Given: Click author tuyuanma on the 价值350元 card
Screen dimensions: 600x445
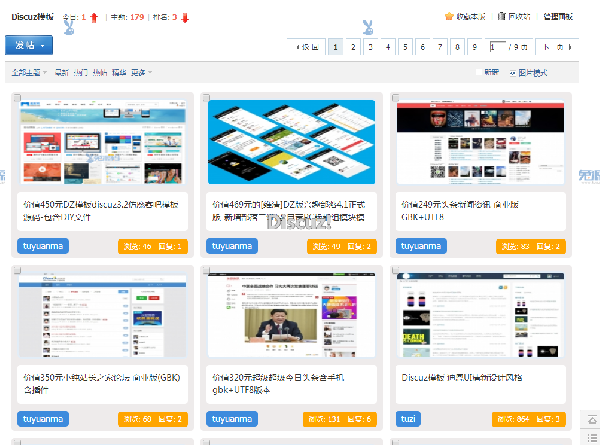Looking at the screenshot, I should tap(43, 419).
